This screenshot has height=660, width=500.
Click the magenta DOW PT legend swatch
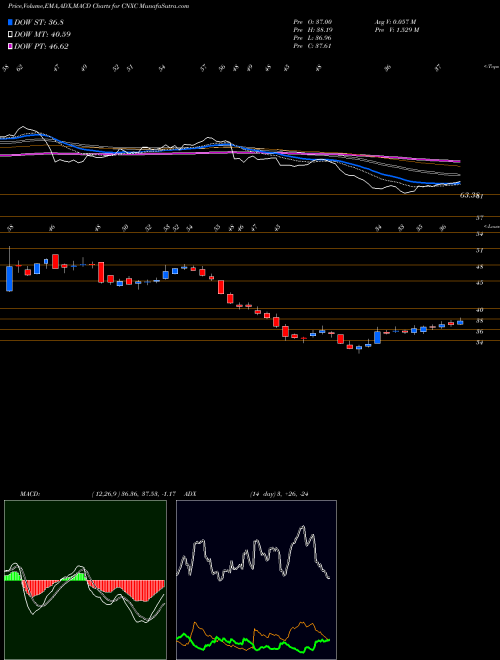[10, 46]
